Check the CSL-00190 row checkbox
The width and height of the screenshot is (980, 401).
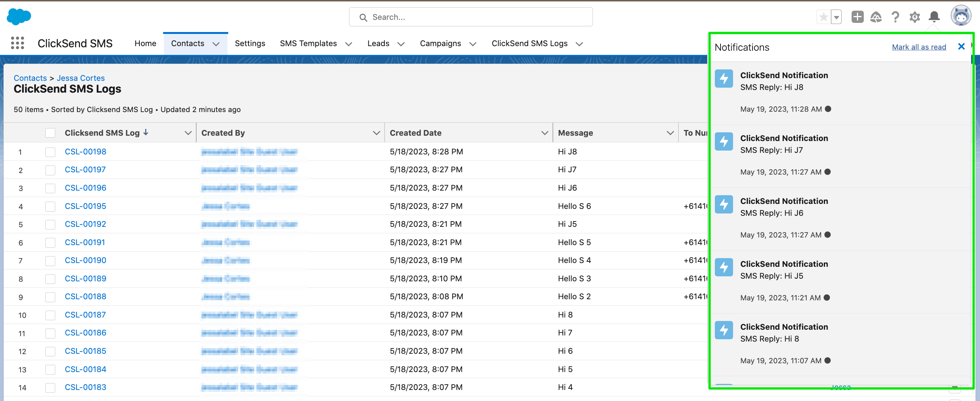pos(50,261)
